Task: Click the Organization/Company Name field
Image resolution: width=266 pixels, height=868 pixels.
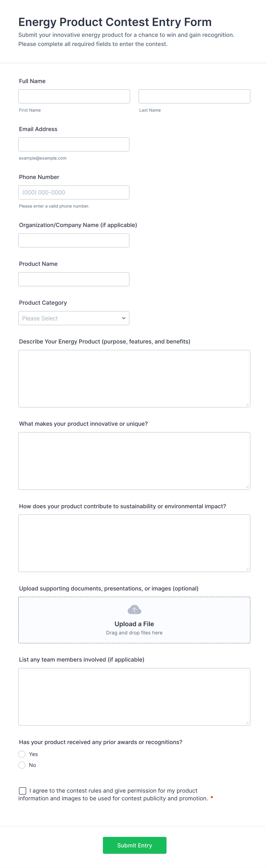Action: pos(74,240)
